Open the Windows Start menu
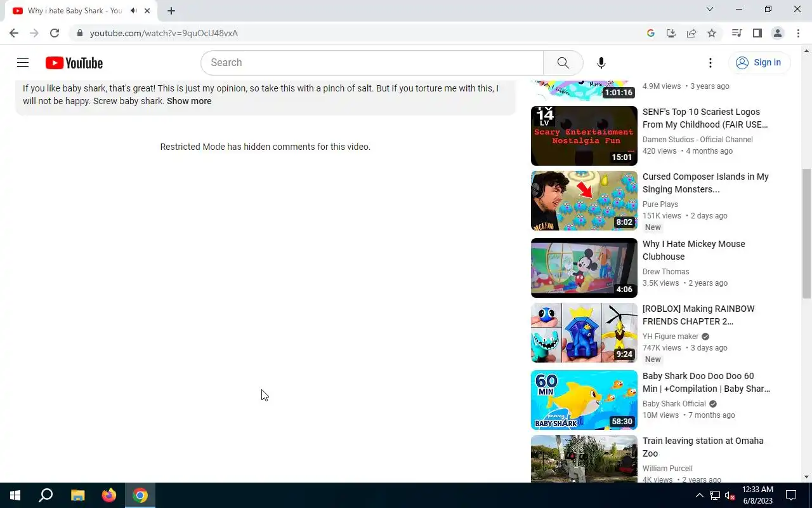 15,495
